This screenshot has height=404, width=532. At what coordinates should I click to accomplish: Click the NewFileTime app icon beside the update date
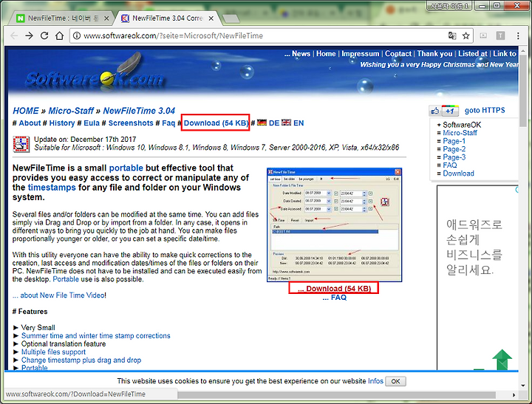pyautogui.click(x=21, y=144)
